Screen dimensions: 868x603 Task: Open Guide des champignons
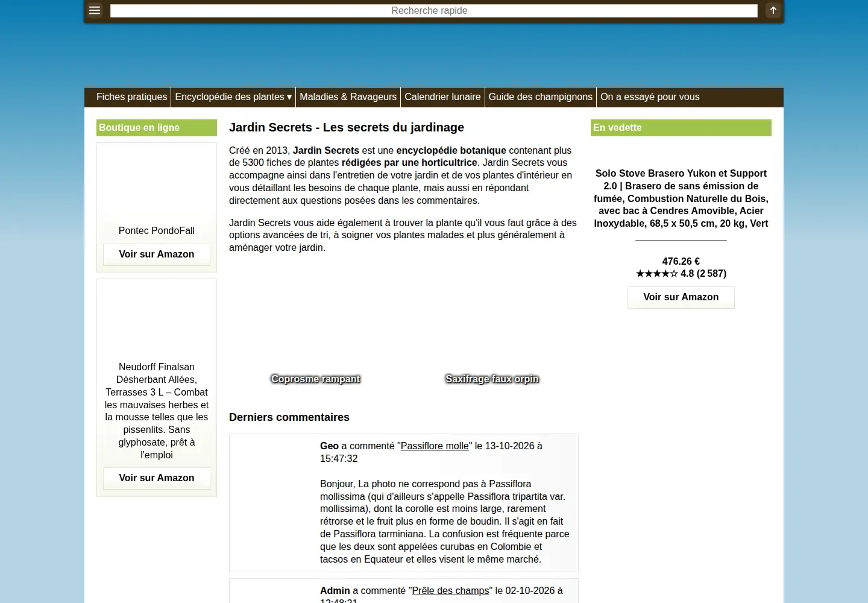[540, 97]
